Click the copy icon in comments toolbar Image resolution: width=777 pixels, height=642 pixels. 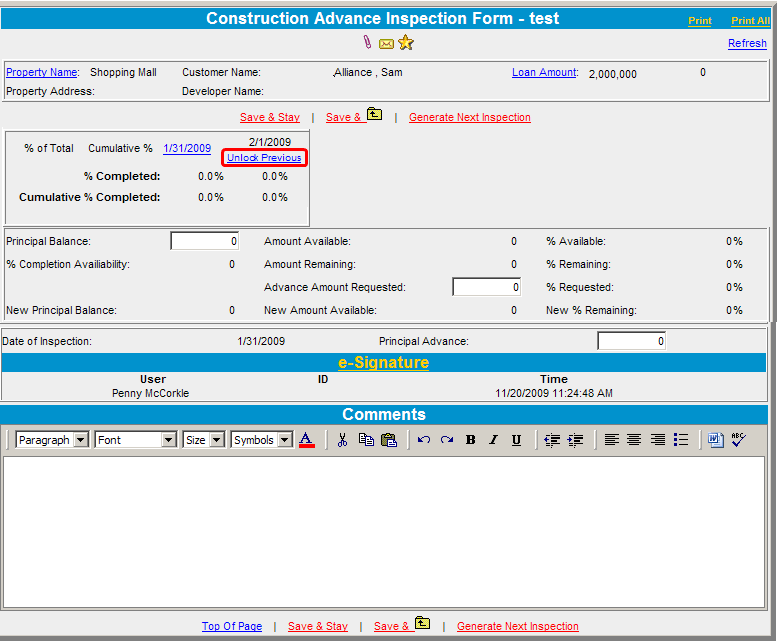pyautogui.click(x=366, y=439)
